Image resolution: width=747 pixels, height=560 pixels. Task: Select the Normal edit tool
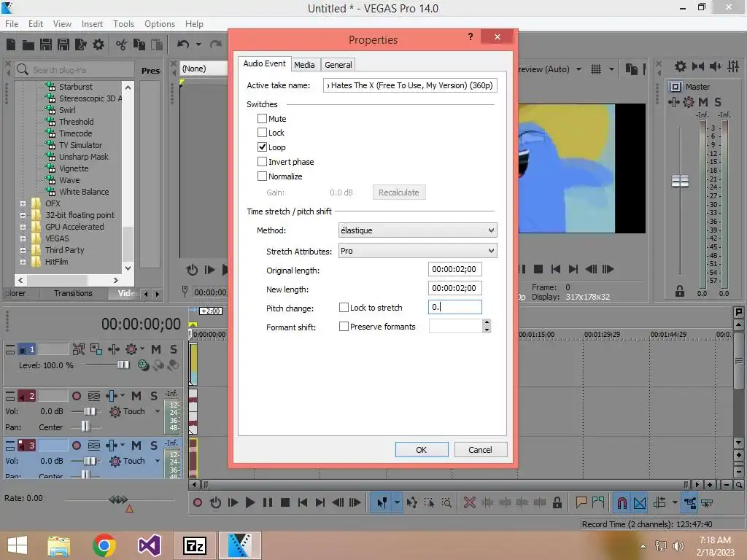point(382,502)
